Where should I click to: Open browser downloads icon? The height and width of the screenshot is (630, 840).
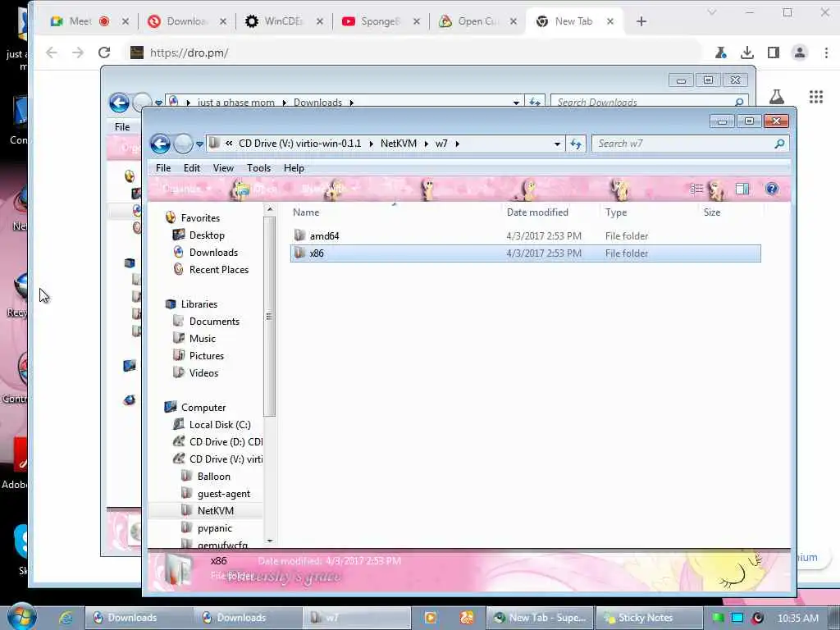746,52
